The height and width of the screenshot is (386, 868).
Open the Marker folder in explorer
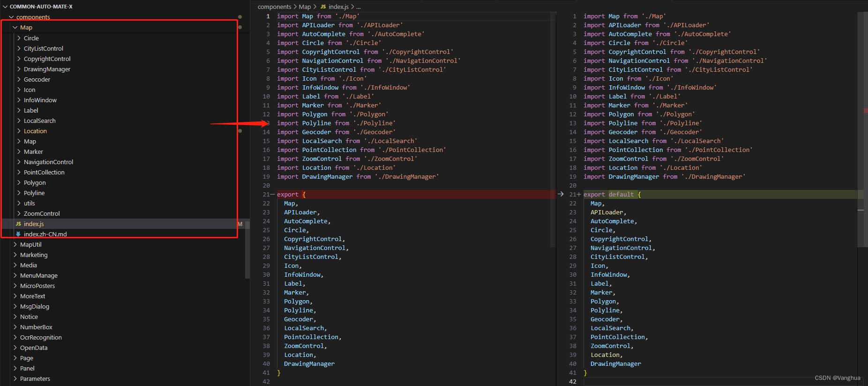pyautogui.click(x=33, y=151)
